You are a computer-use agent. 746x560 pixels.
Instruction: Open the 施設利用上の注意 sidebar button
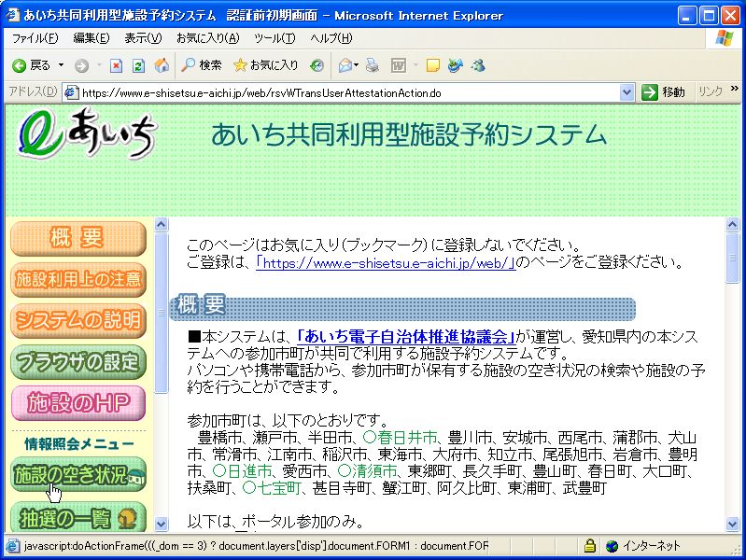(78, 278)
